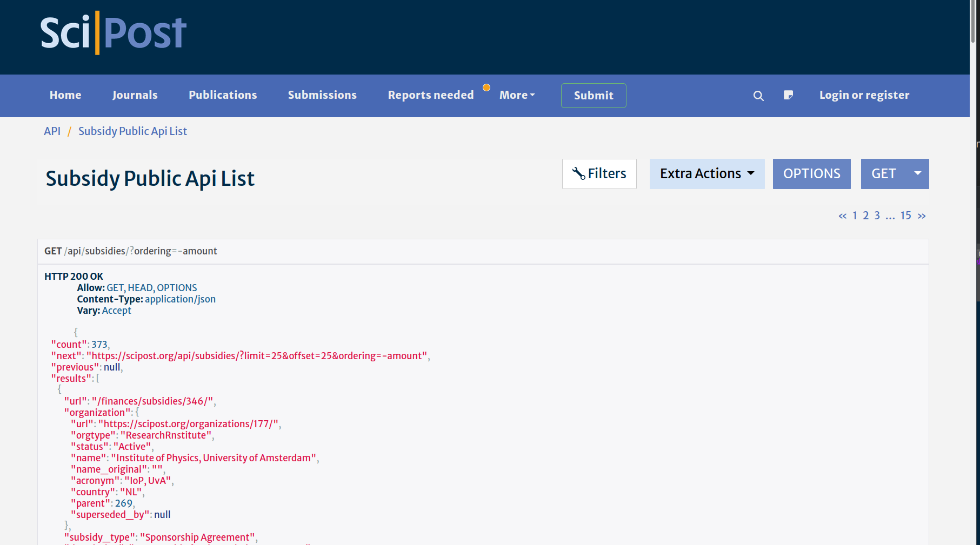Open the Journals nav item
This screenshot has height=545, width=980.
[135, 95]
